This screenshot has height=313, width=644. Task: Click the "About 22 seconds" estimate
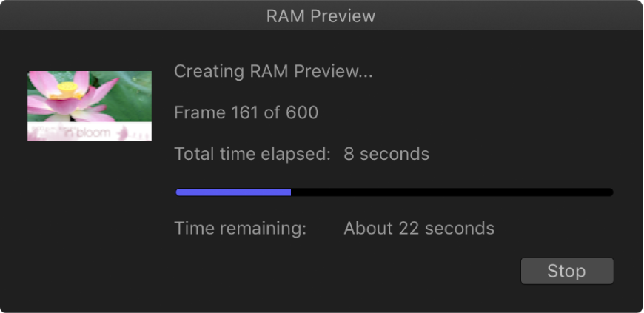click(419, 228)
